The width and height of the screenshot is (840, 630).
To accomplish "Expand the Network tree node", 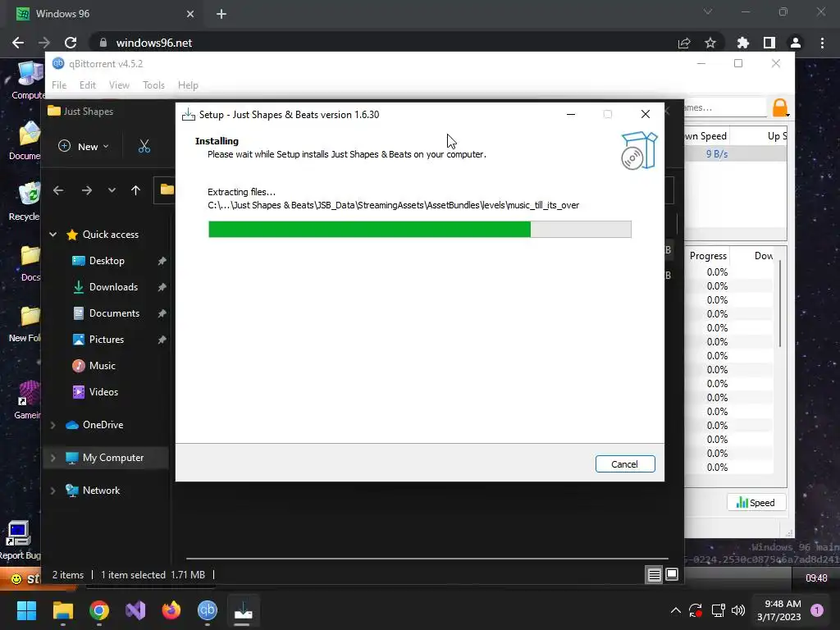I will pyautogui.click(x=53, y=491).
